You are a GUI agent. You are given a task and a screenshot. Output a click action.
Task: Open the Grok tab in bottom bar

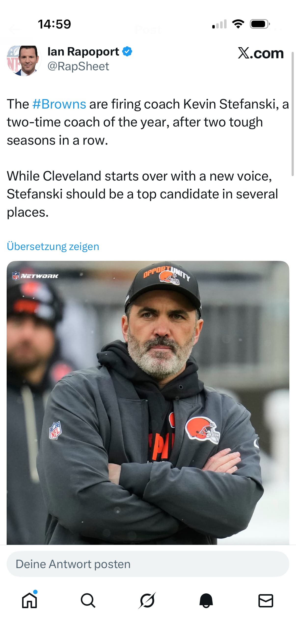(x=147, y=601)
